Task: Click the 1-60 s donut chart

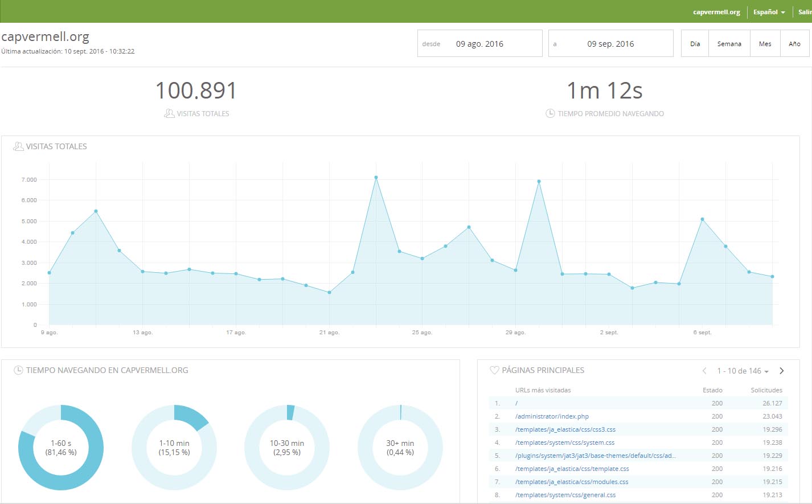Action: point(61,448)
